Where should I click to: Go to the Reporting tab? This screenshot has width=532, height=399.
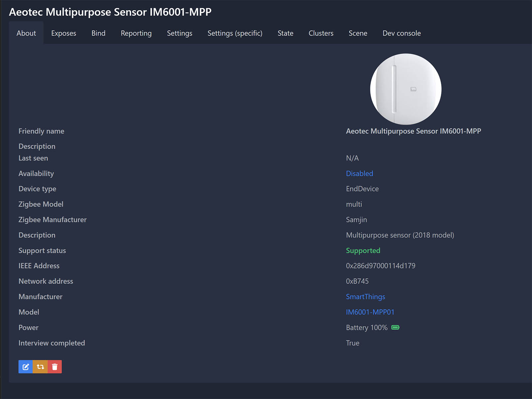pyautogui.click(x=136, y=33)
